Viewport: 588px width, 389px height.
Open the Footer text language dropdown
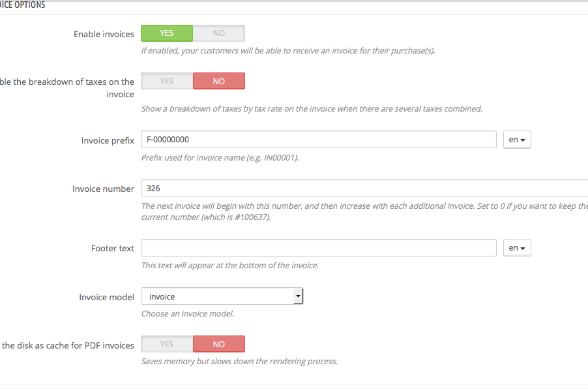click(x=517, y=248)
